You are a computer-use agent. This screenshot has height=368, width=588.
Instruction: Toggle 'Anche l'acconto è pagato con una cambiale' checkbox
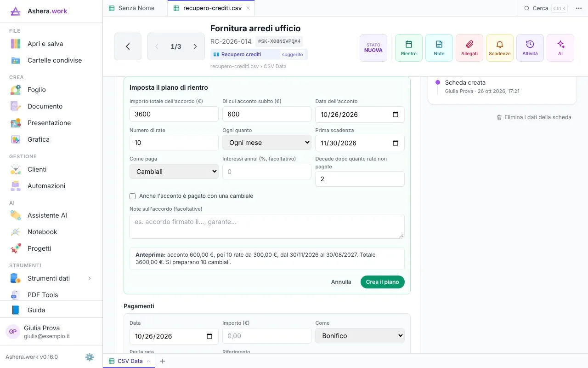pyautogui.click(x=133, y=196)
